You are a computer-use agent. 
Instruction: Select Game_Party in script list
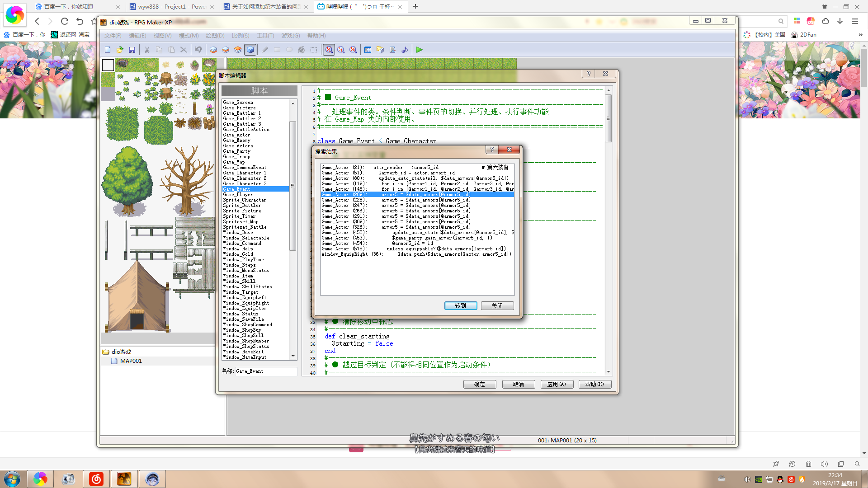255,151
